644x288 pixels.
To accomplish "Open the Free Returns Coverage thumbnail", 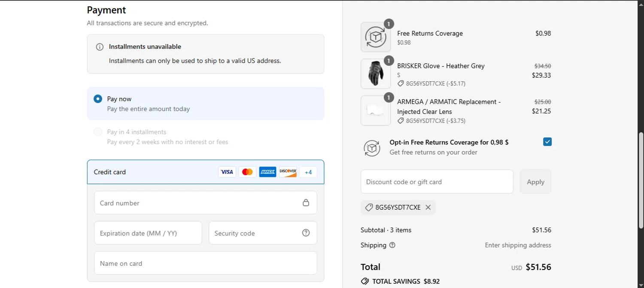I will tap(376, 37).
